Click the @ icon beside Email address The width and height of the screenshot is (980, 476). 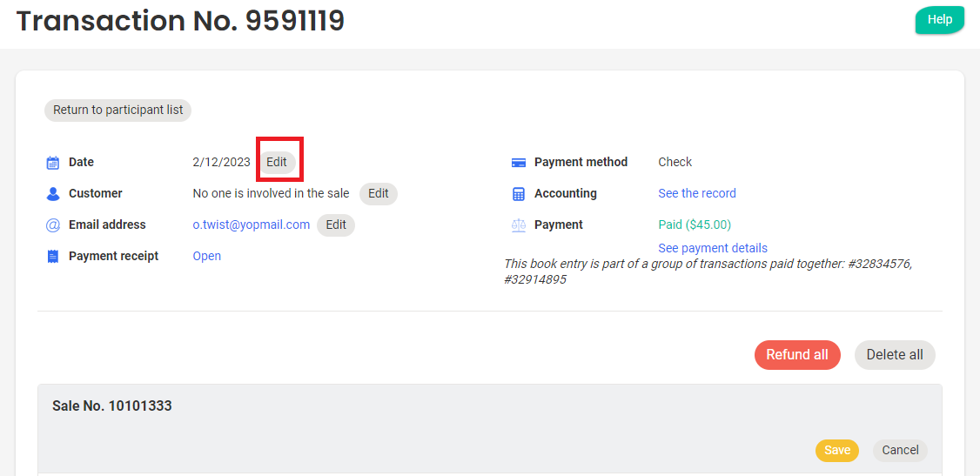pyautogui.click(x=52, y=225)
